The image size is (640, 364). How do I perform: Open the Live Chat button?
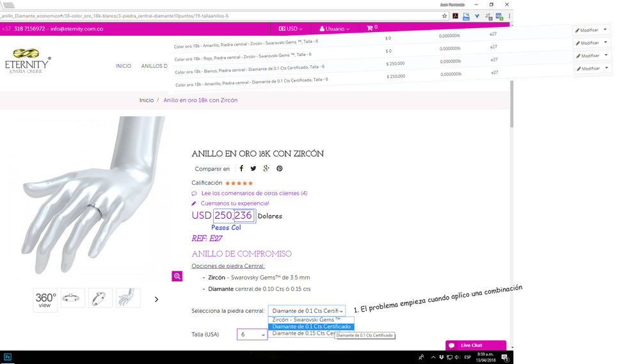pos(476,345)
